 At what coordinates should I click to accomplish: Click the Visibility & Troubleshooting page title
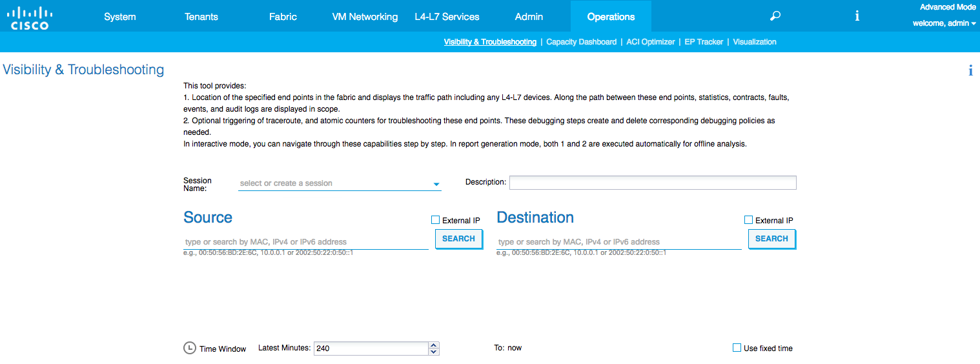(83, 70)
